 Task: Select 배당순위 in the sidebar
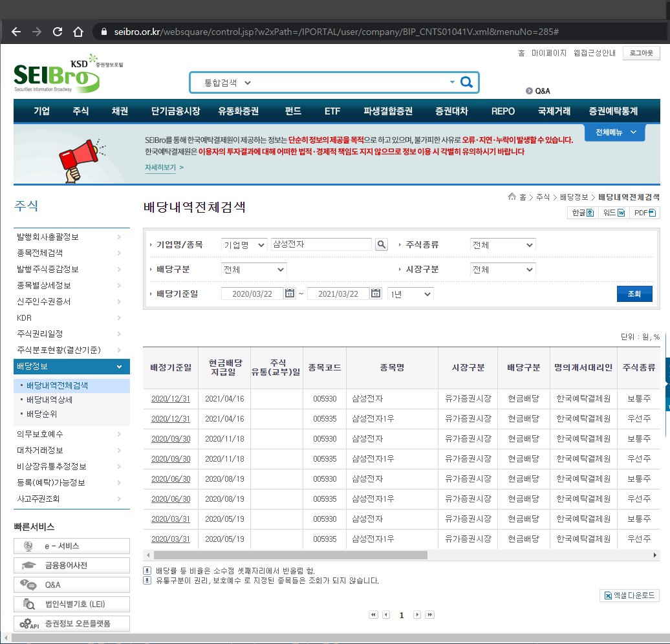coord(41,414)
